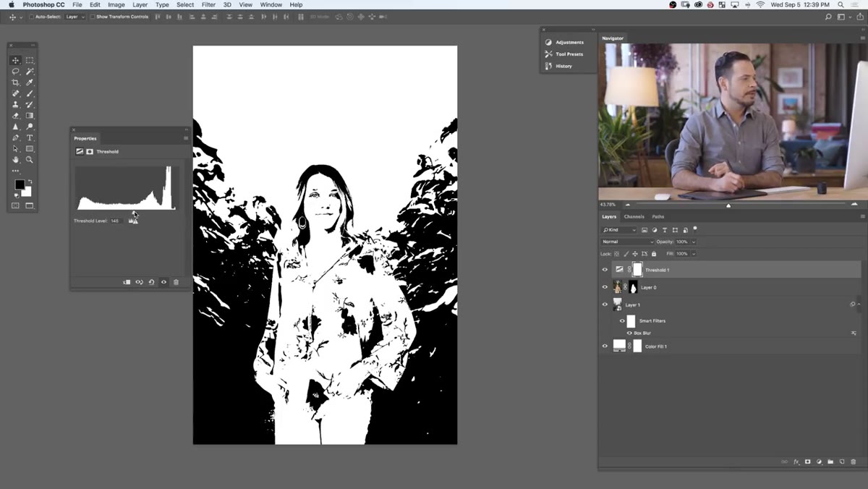Hide the Threshold 1 layer
This screenshot has height=489, width=868.
tap(605, 270)
